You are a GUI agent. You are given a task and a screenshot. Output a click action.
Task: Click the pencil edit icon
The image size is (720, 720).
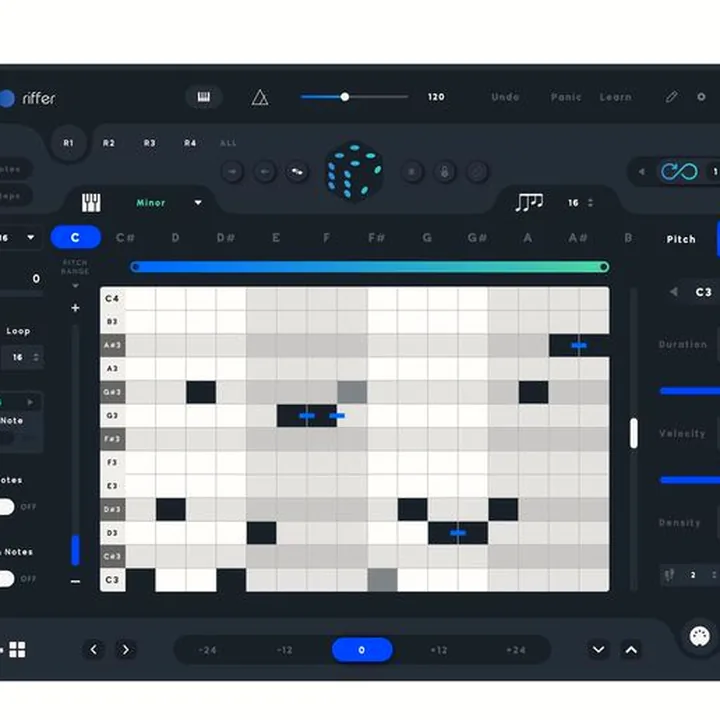(x=671, y=97)
